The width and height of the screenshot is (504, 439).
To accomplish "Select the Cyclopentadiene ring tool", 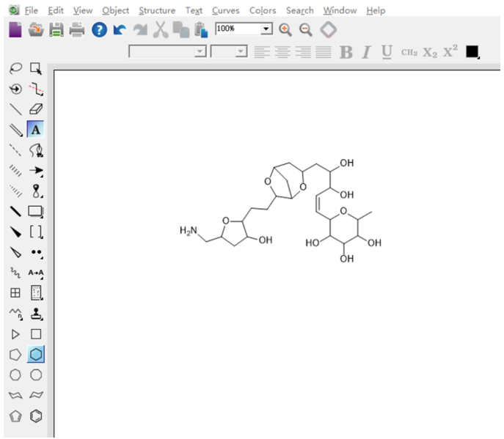I will coord(15,416).
